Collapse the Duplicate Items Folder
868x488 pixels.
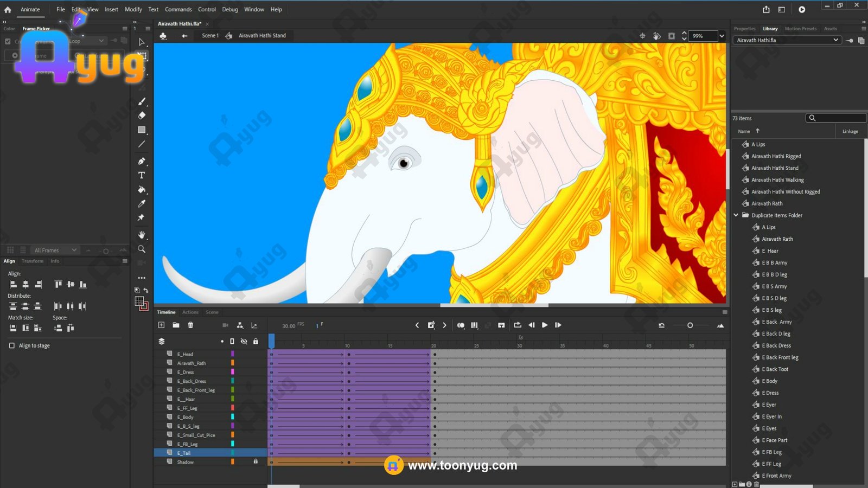pyautogui.click(x=736, y=215)
